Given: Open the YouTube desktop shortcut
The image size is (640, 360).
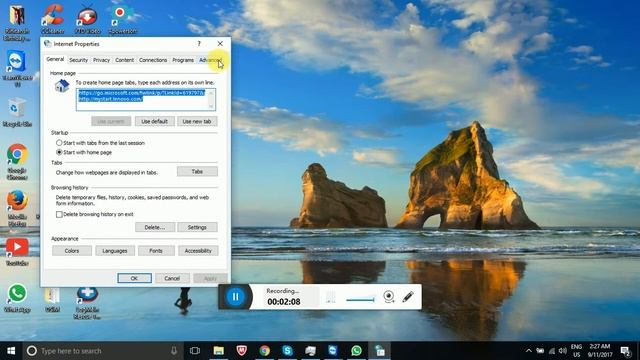Looking at the screenshot, I should pos(17,252).
